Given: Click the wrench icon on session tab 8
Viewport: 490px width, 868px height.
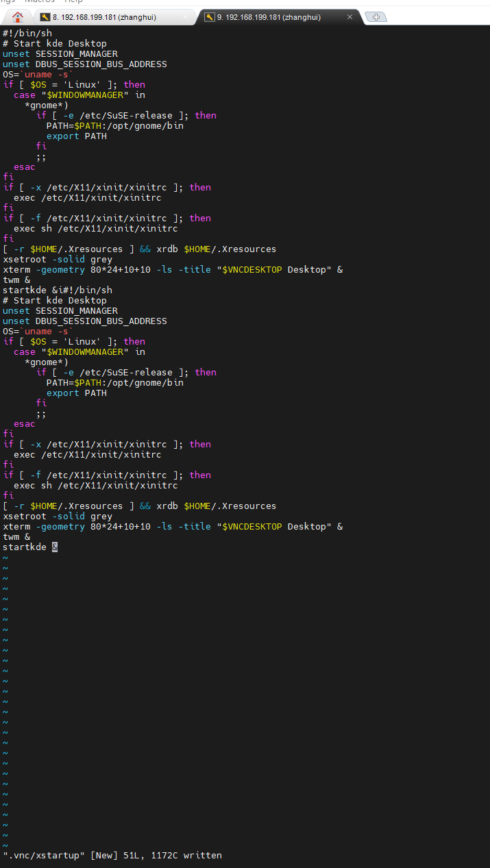Looking at the screenshot, I should [45, 17].
